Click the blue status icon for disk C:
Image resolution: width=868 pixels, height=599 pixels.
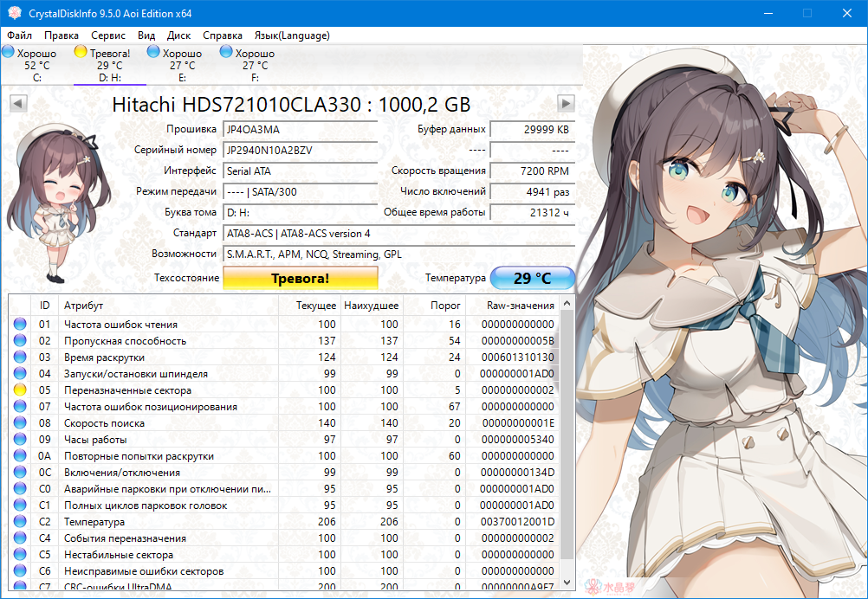(x=9, y=52)
